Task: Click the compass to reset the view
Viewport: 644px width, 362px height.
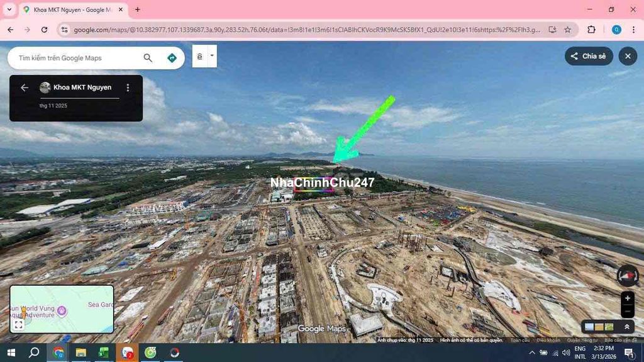Action: point(627,275)
